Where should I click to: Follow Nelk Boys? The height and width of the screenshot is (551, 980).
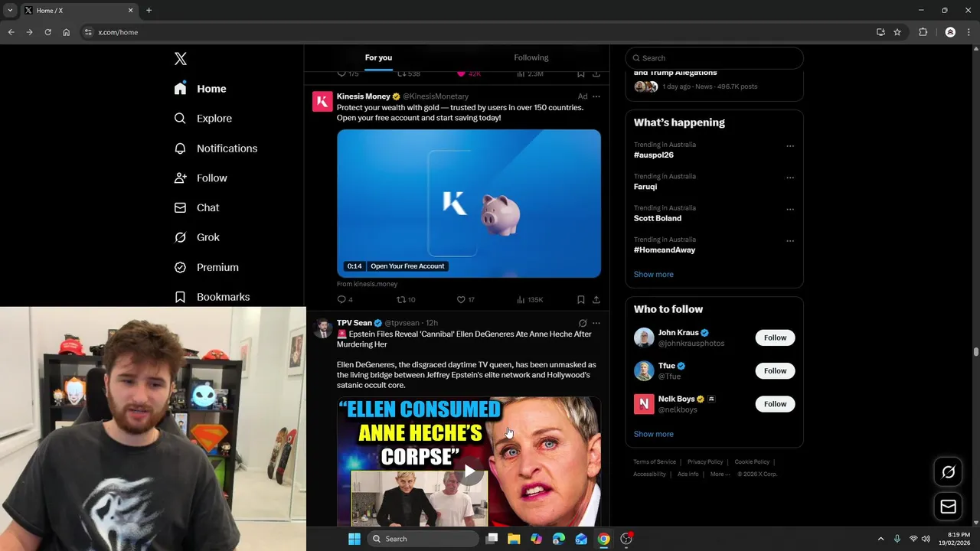[x=775, y=403]
